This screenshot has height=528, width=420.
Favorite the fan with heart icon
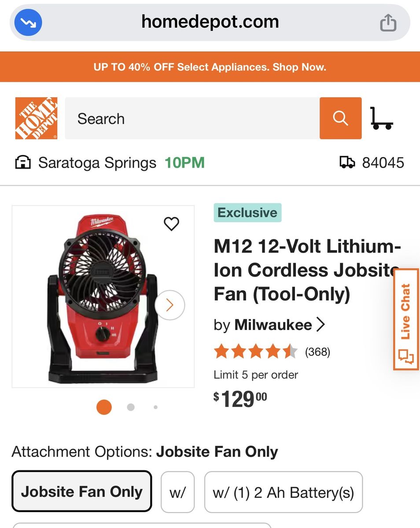point(171,224)
